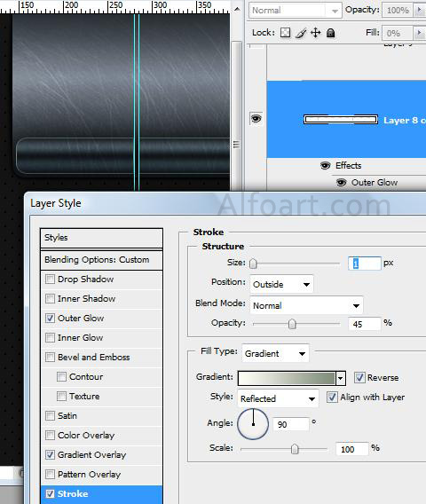The width and height of the screenshot is (426, 504).
Task: Select Blending Options: Custom in list
Action: [x=101, y=260]
